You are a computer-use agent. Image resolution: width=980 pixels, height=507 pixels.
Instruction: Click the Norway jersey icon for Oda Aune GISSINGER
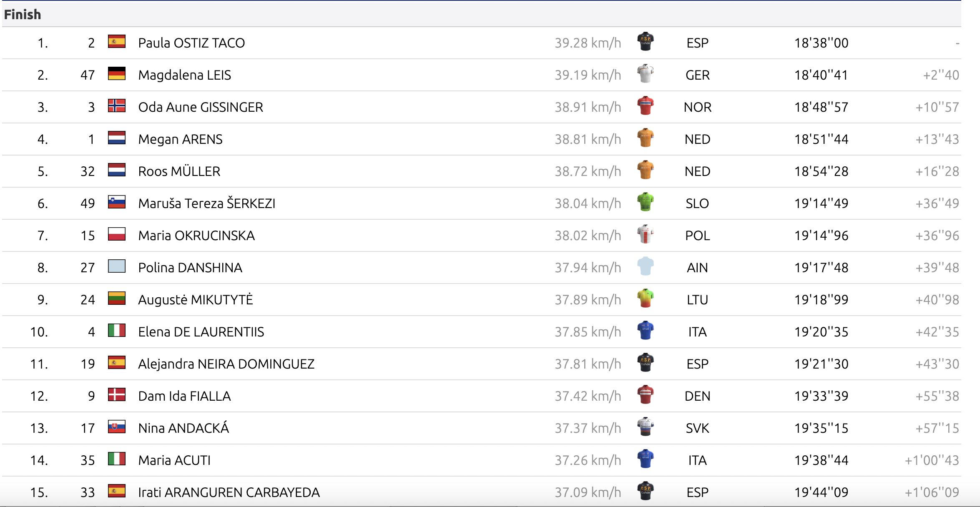(645, 106)
